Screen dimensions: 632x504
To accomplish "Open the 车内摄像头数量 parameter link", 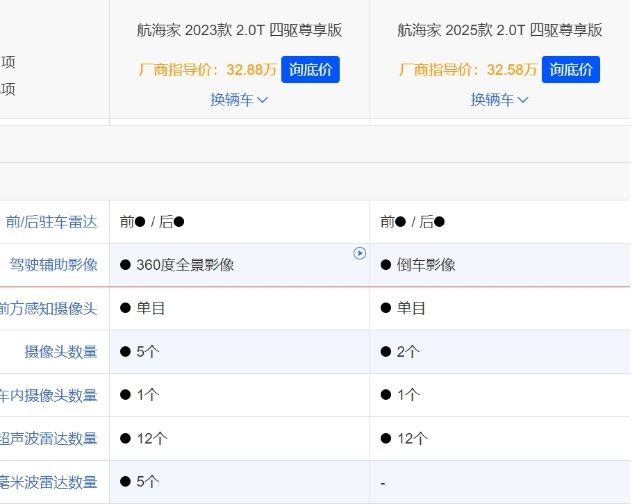I will [x=48, y=395].
